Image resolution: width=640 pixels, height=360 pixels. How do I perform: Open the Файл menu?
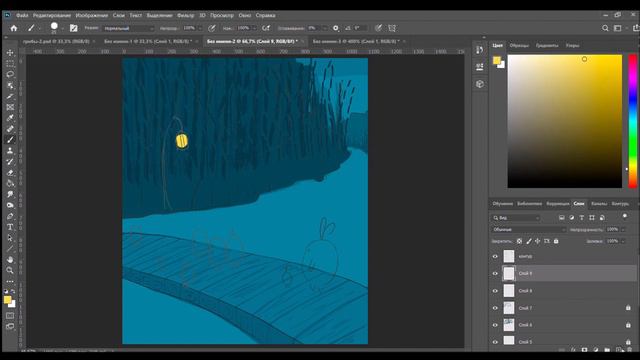(22, 15)
